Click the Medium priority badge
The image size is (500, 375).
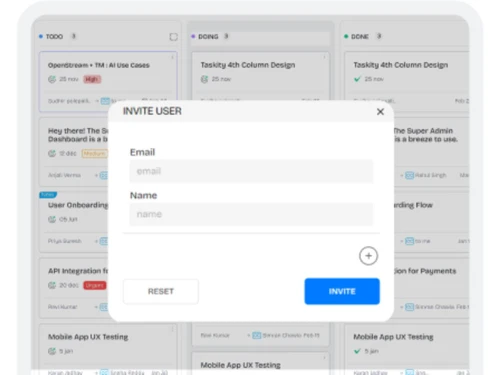95,153
